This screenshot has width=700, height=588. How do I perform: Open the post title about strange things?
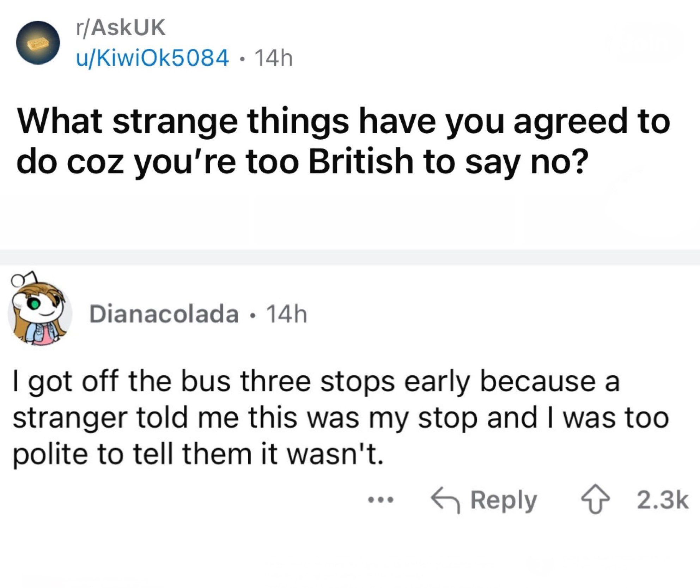click(344, 141)
